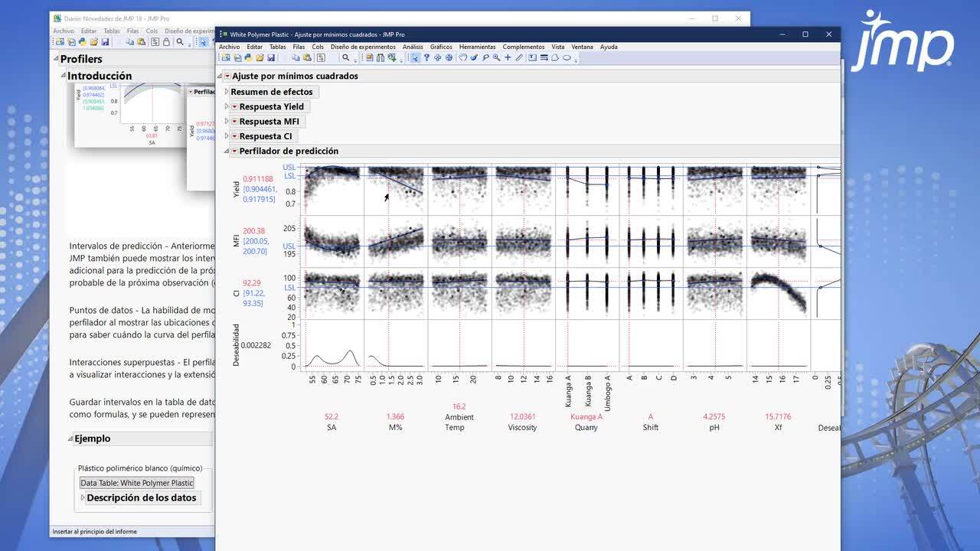Click the Yield vs M% profiler plot
The image size is (980, 551).
click(395, 187)
